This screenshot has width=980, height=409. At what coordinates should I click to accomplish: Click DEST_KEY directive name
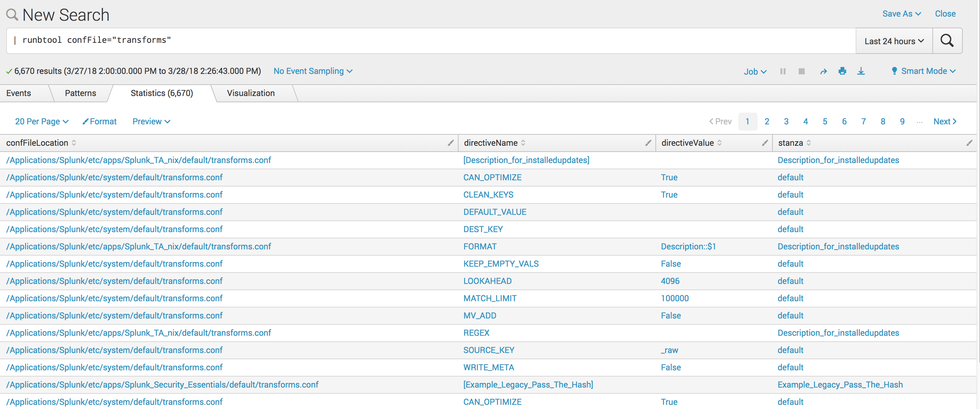[483, 229]
